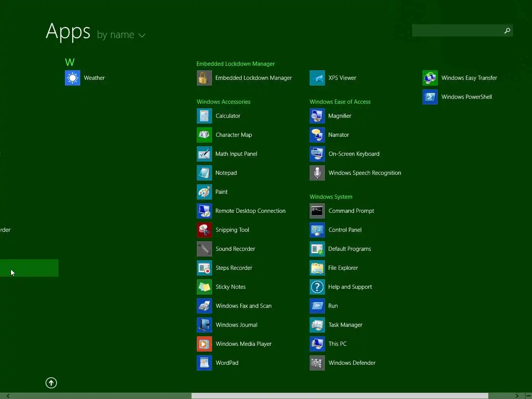Image resolution: width=532 pixels, height=399 pixels.
Task: Click the 'On-Screen Keyboard' label text
Action: [354, 154]
